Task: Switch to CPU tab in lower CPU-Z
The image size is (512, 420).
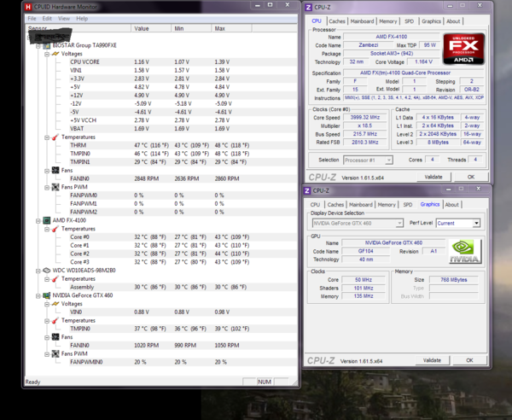Action: [x=315, y=205]
